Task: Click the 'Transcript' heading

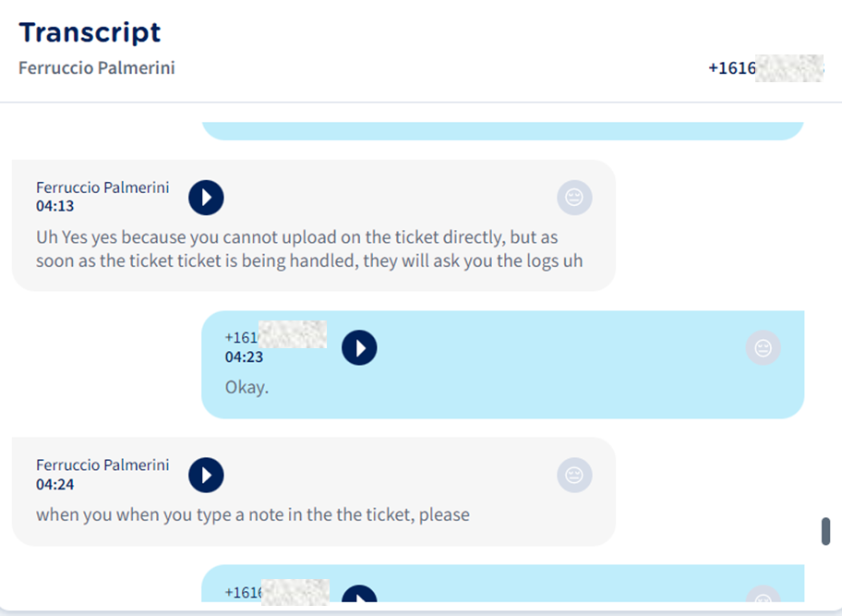Action: (x=90, y=32)
